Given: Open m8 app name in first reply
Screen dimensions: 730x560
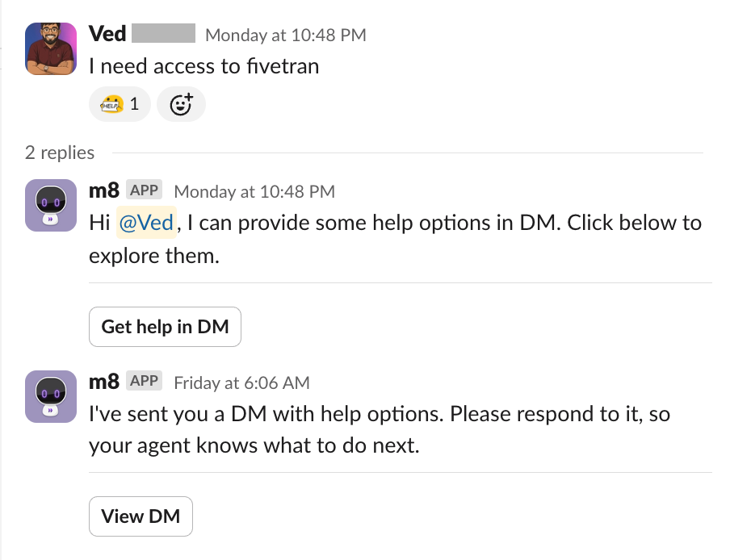Looking at the screenshot, I should point(104,190).
